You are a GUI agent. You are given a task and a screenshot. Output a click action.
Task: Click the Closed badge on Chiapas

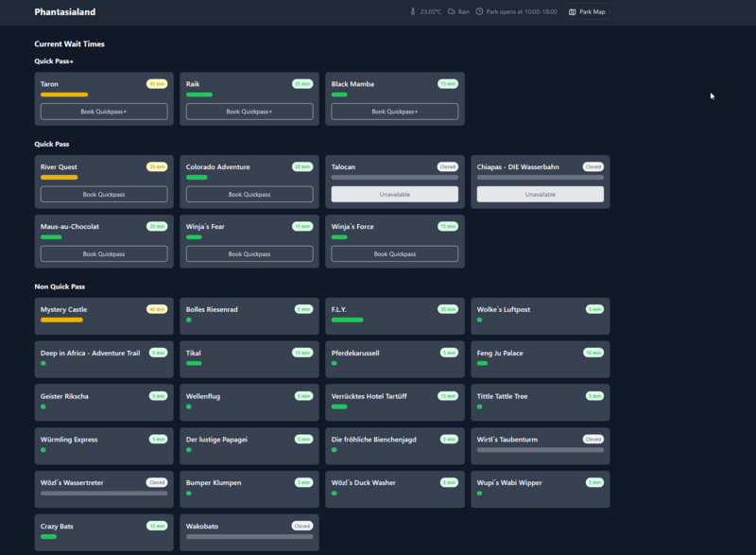pos(593,167)
